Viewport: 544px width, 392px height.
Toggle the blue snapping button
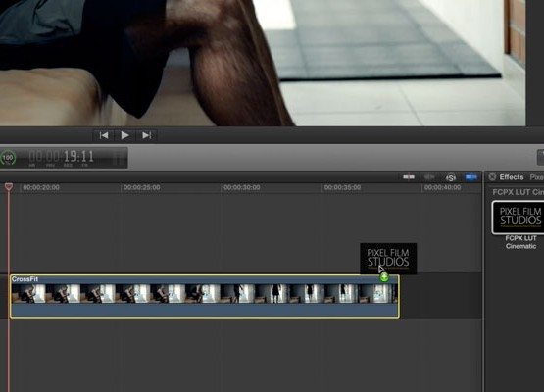point(470,177)
